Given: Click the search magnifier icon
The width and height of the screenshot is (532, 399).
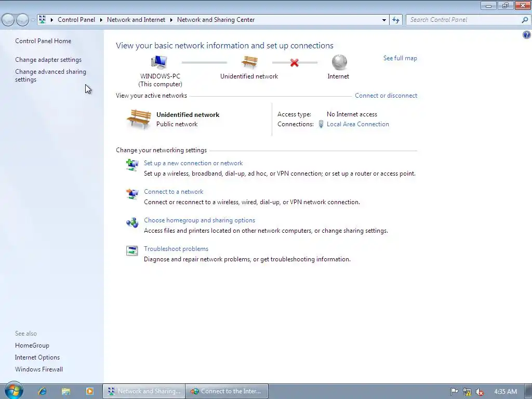Looking at the screenshot, I should [525, 20].
